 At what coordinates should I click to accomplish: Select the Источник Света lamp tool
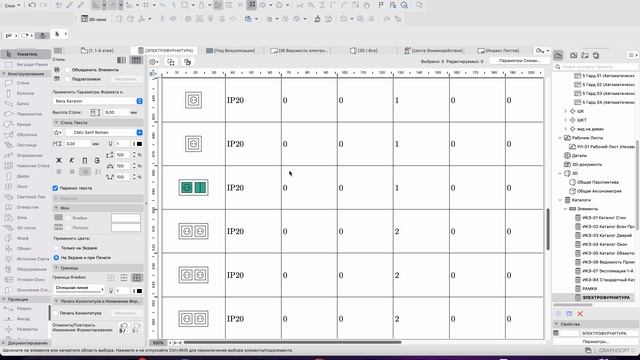[32, 259]
